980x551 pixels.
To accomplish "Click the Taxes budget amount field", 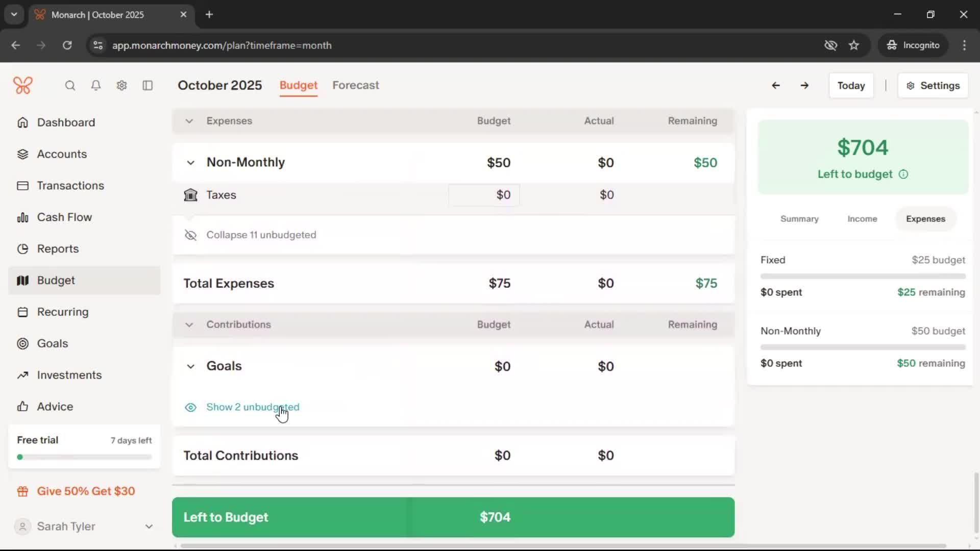I will tap(484, 195).
